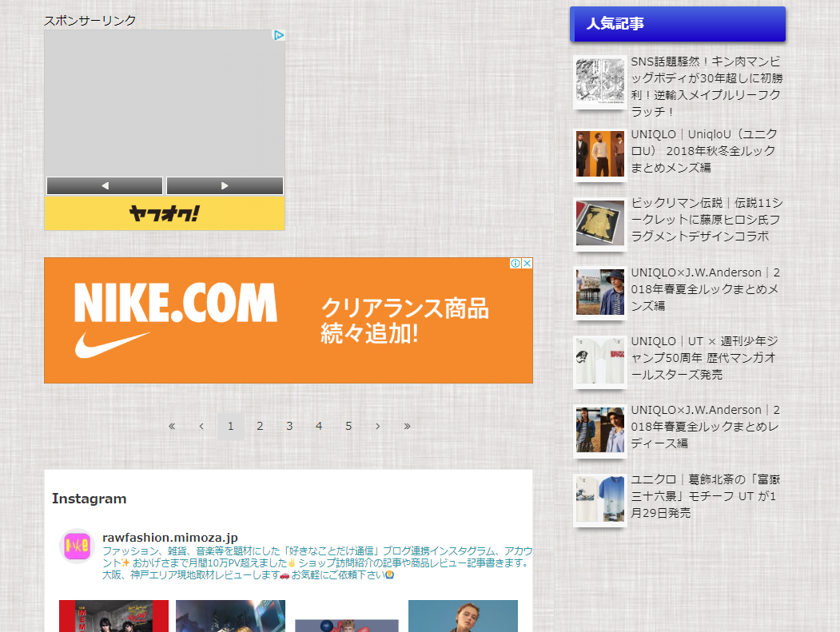Read ユニクロ 葛飾北斎 富嶽三十六景 UT article
The height and width of the screenshot is (632, 840).
click(x=706, y=496)
